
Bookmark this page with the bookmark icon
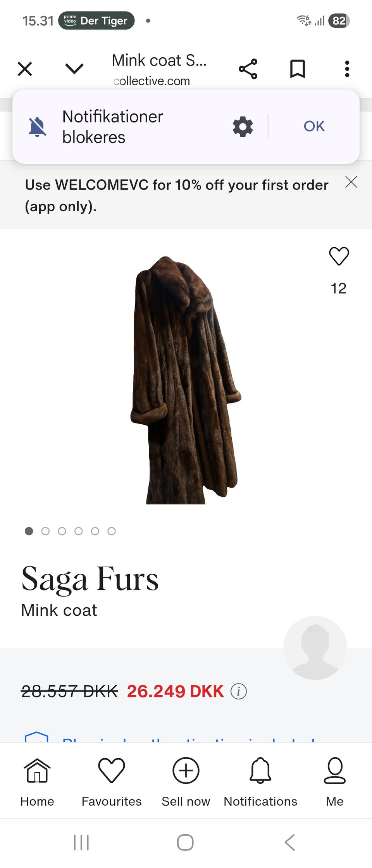pos(298,69)
